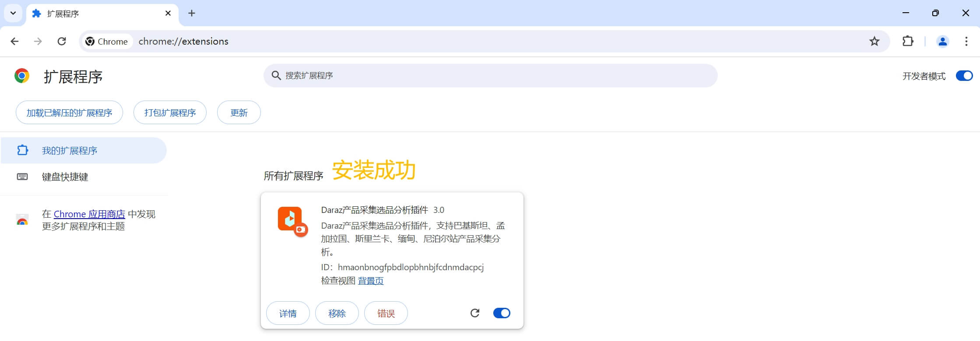
Task: Click the Daraz产品采集选品分析插件 title
Action: [374, 210]
